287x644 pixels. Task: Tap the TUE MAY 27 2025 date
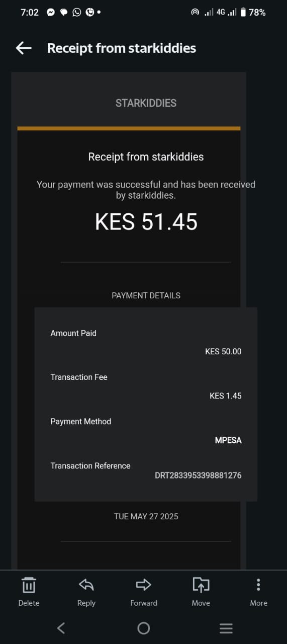tap(146, 516)
